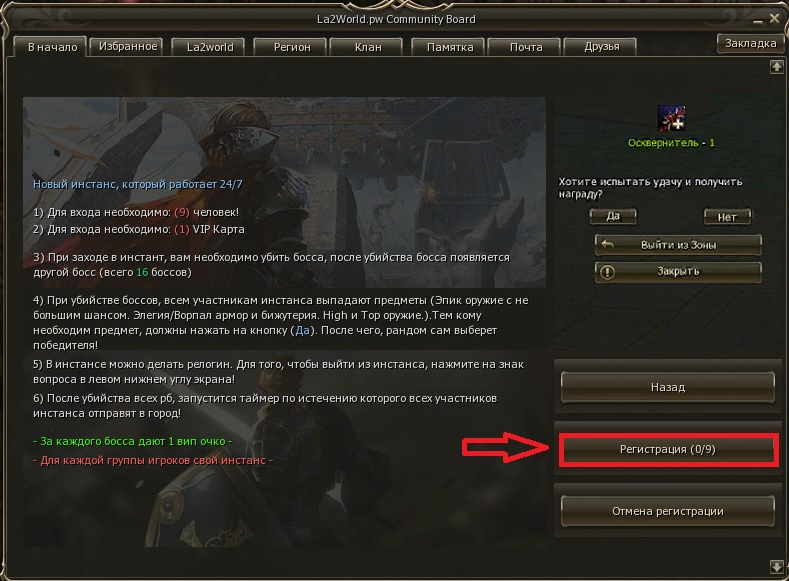Close the Community Board window

coord(774,19)
